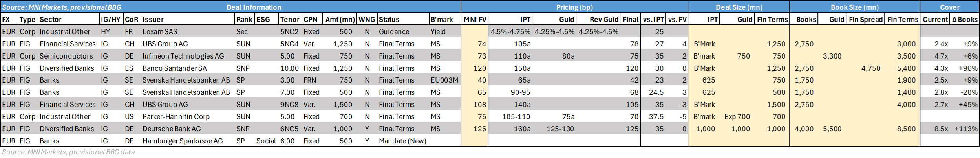The height and width of the screenshot is (158, 980).
Task: Click the "Book Size (mn)" group header
Action: 854,7
